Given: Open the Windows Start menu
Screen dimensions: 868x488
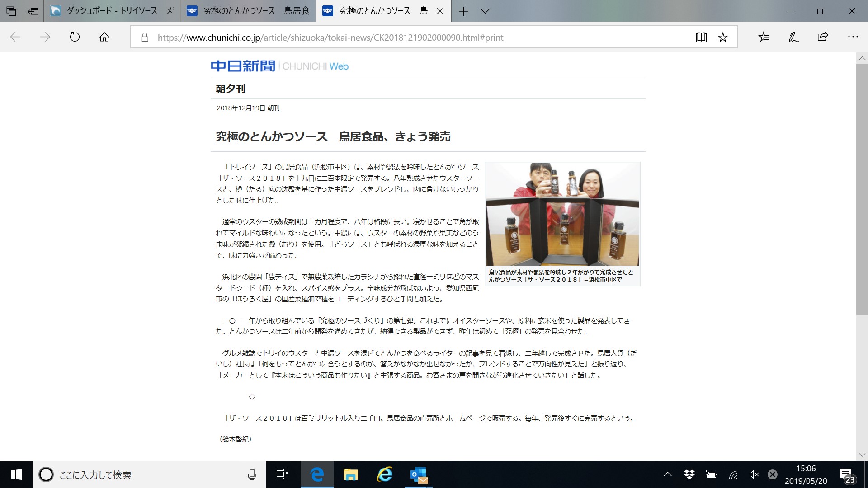Looking at the screenshot, I should (16, 474).
